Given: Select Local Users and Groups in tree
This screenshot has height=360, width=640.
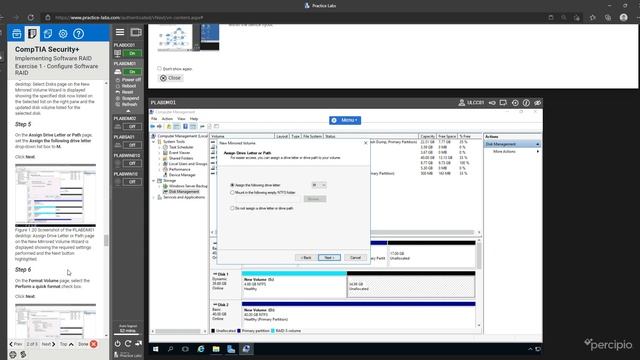Looking at the screenshot, I should coord(188,164).
